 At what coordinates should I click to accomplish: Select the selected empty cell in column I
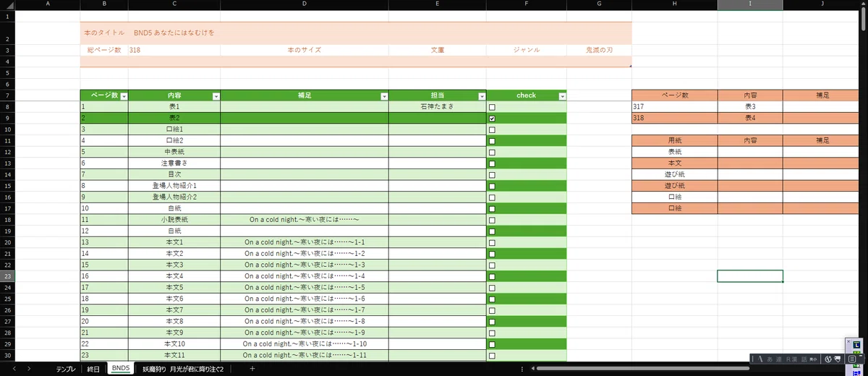pos(750,276)
